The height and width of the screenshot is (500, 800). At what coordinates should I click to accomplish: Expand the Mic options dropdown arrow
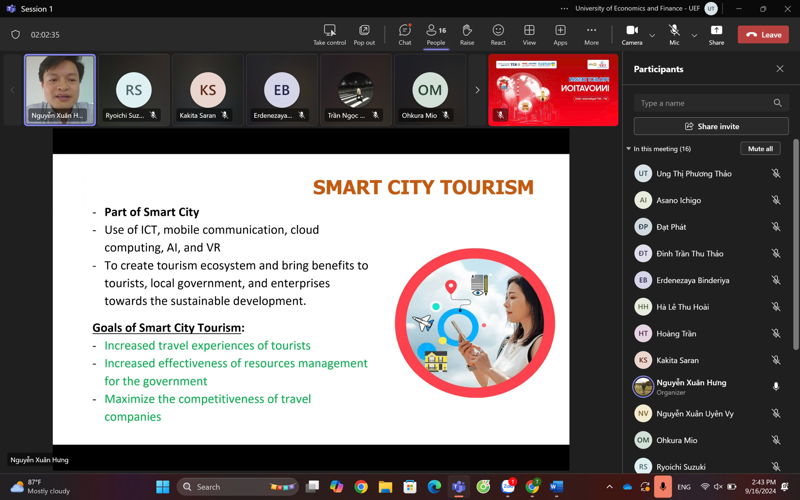point(694,35)
